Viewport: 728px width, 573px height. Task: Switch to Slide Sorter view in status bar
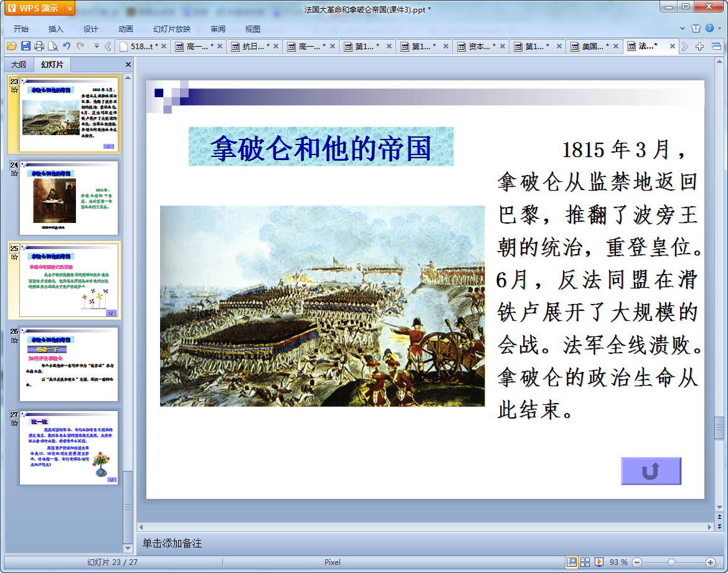pyautogui.click(x=585, y=562)
